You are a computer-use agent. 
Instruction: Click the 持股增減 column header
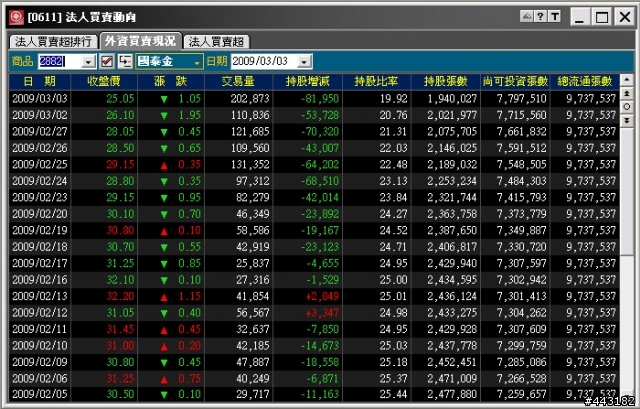point(308,82)
